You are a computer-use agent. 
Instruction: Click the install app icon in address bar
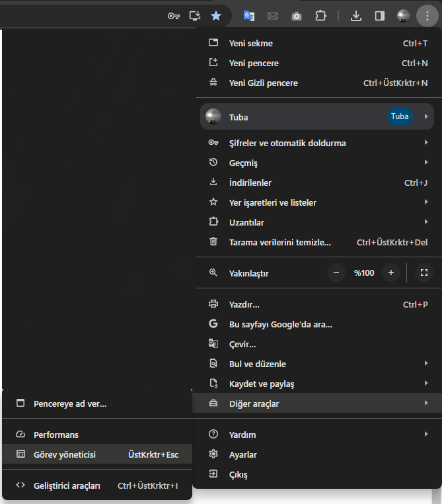pyautogui.click(x=195, y=15)
